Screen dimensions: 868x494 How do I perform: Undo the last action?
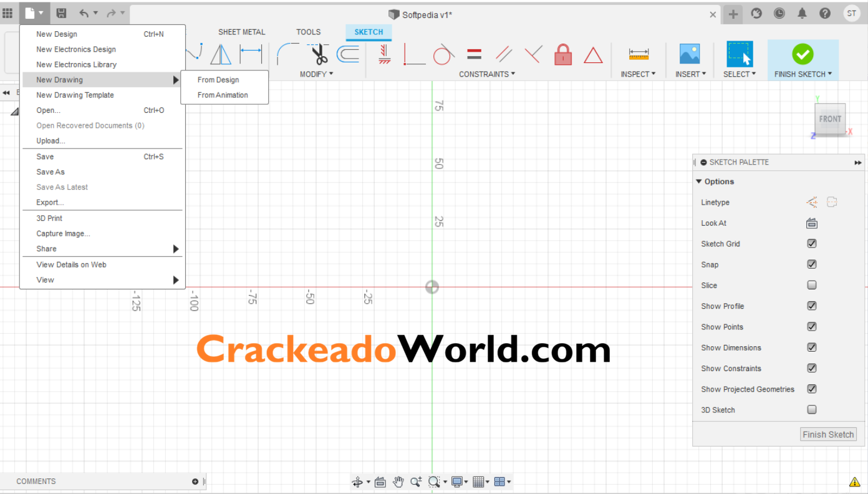point(84,13)
